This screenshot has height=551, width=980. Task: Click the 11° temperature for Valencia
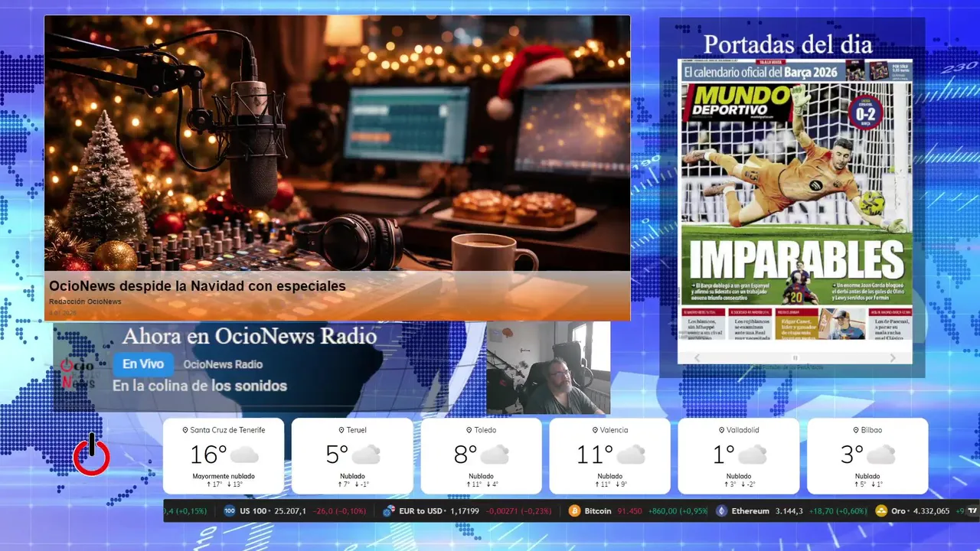click(x=595, y=455)
